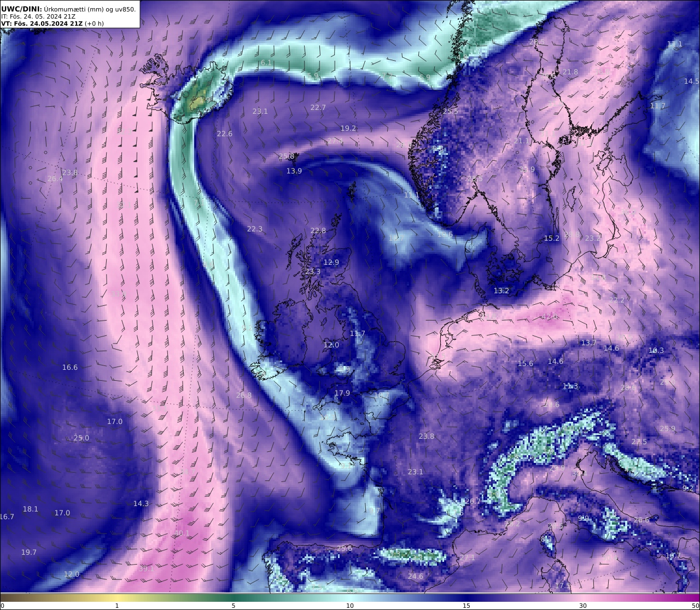Image resolution: width=700 pixels, height=610 pixels.
Task: Click the 39.1 value at the bottom left
Action: click(146, 569)
